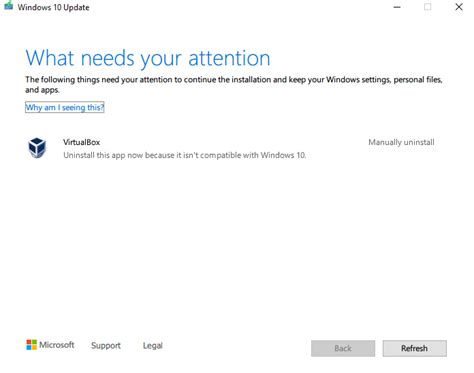474x373 pixels.
Task: Click the disabled maximize button
Action: pos(428,7)
